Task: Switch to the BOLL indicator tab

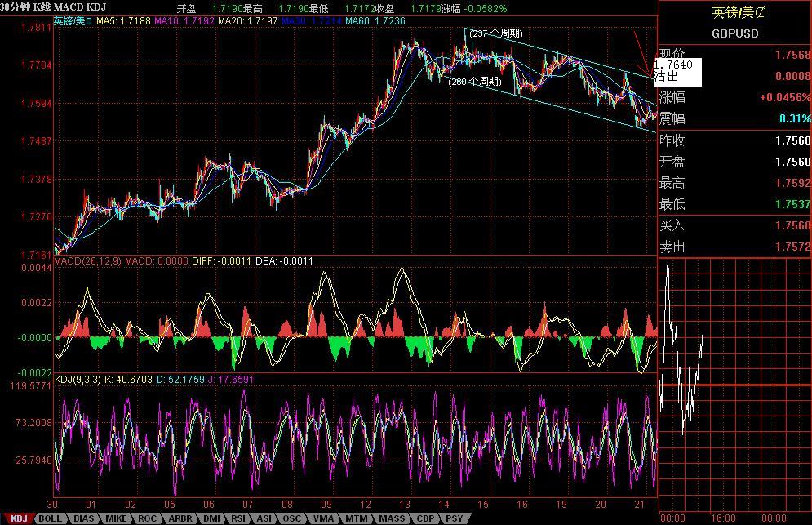Action: 50,518
